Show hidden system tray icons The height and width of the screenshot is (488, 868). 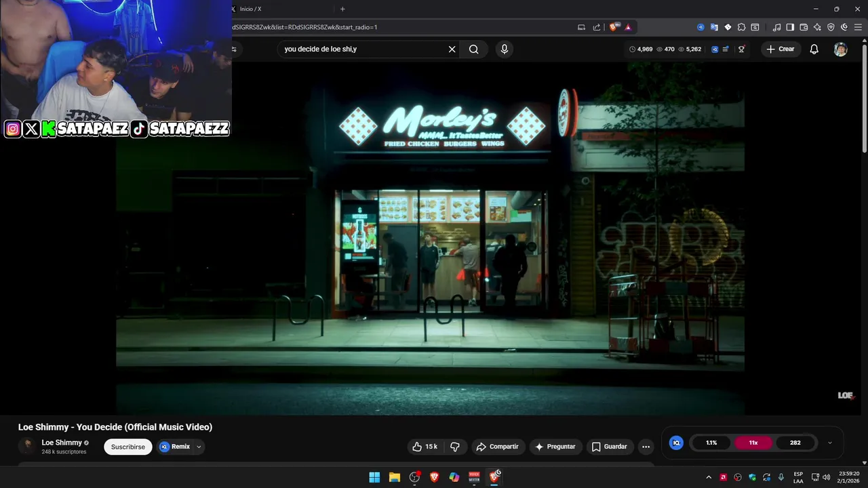(x=709, y=477)
